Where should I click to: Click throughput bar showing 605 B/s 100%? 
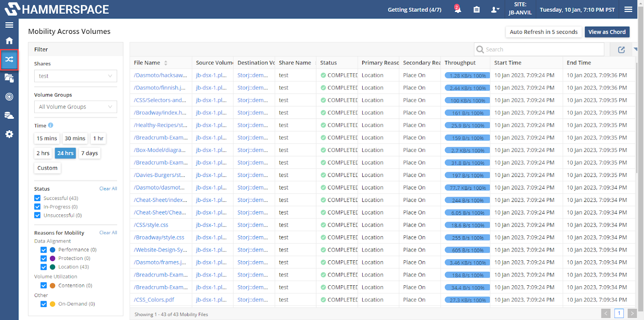[x=467, y=250]
